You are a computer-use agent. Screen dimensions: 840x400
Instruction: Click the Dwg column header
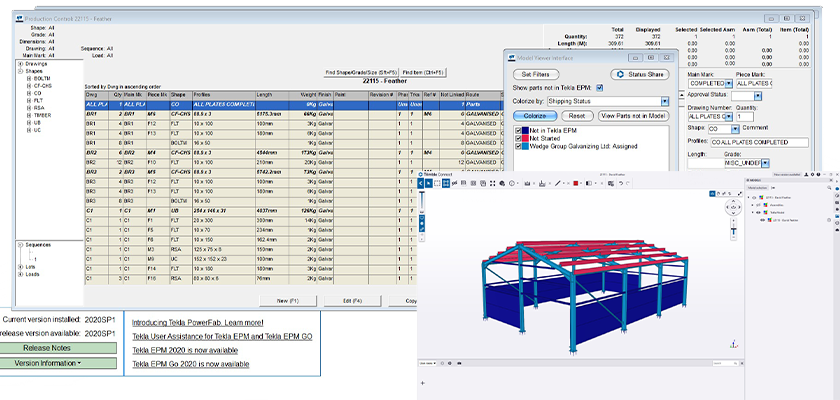[x=98, y=95]
